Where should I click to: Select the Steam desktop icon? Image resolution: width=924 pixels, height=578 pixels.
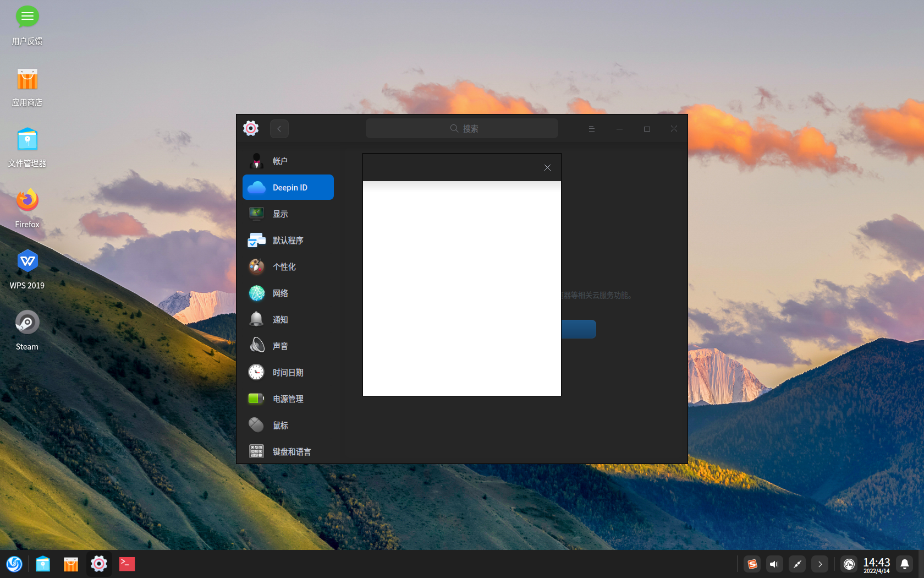27,331
